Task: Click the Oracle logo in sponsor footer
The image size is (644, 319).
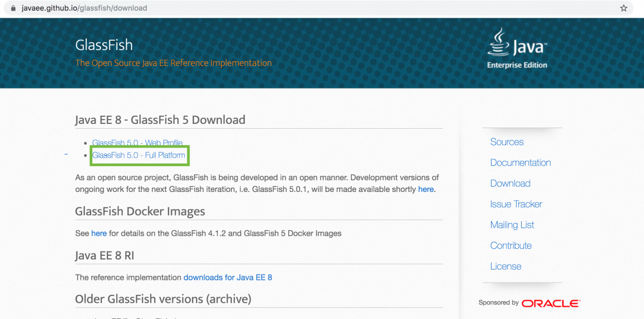Action: point(551,302)
